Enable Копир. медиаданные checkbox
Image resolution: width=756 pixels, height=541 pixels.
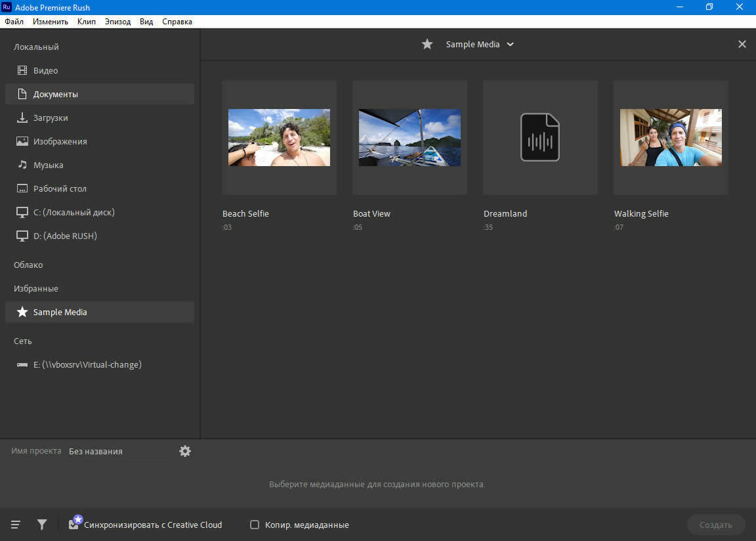(x=255, y=525)
